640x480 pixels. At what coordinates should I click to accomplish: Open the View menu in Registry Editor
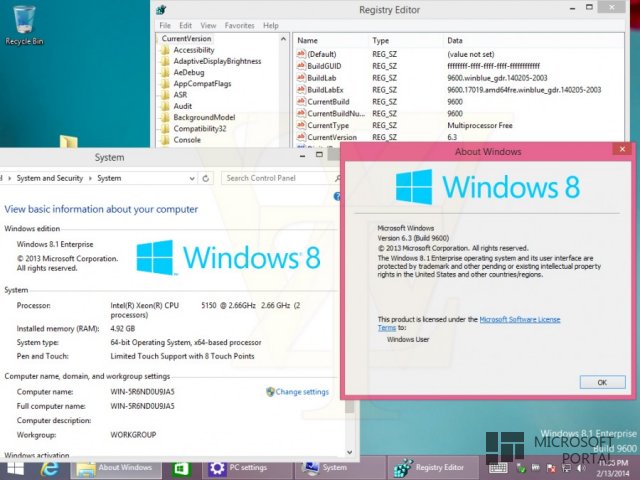coord(208,25)
